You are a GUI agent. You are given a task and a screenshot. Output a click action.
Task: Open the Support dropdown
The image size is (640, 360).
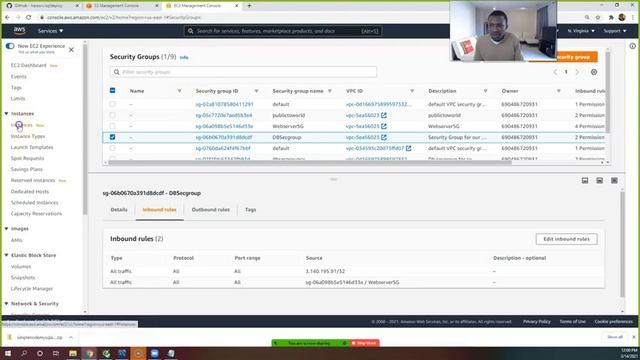point(615,31)
